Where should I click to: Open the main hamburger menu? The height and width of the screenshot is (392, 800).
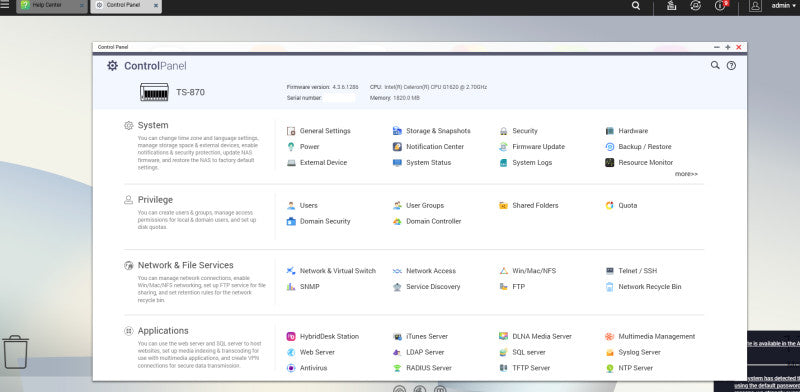point(5,5)
